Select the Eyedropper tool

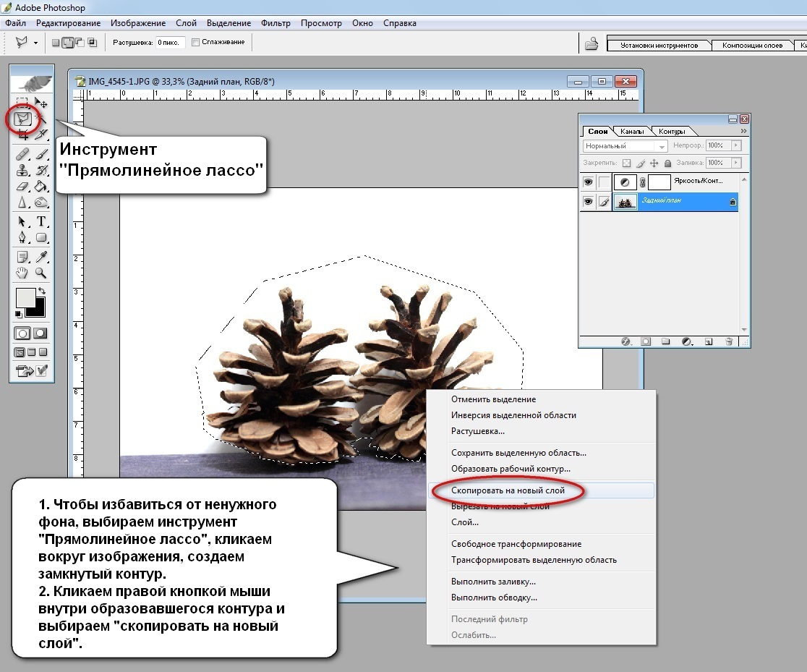click(x=41, y=257)
